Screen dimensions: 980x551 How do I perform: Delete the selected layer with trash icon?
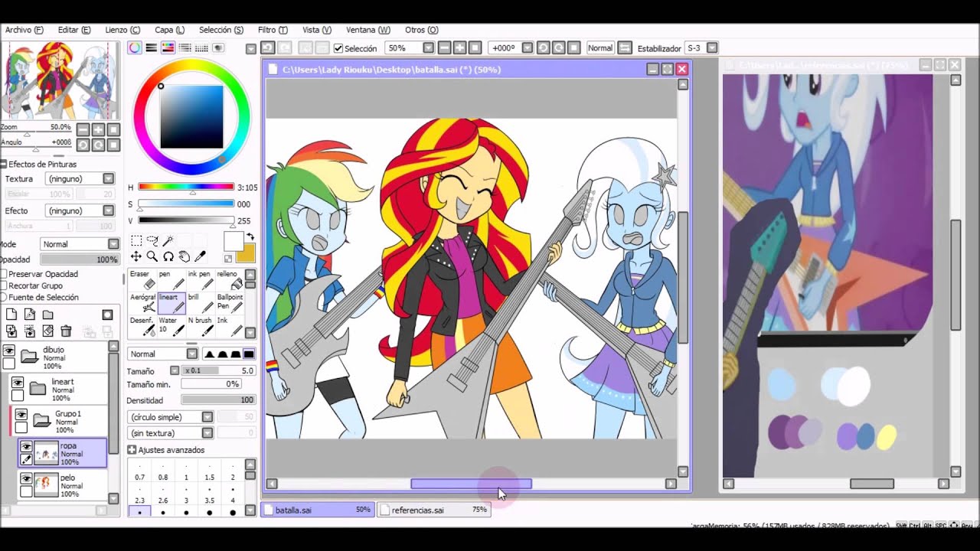[x=67, y=331]
